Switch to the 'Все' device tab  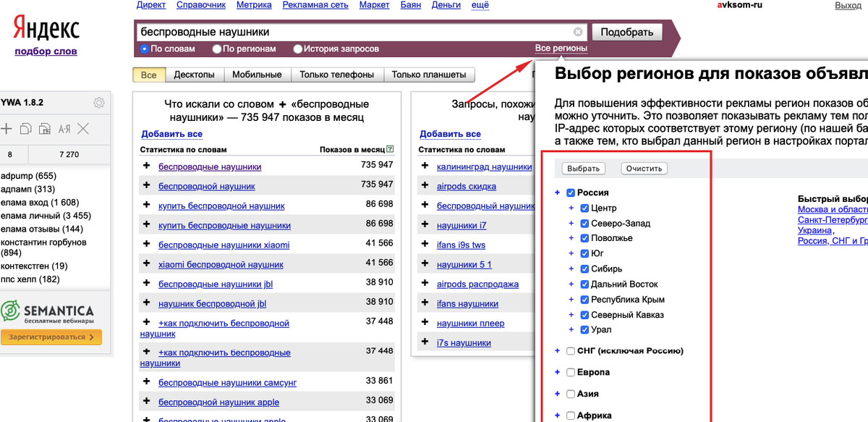click(x=148, y=75)
